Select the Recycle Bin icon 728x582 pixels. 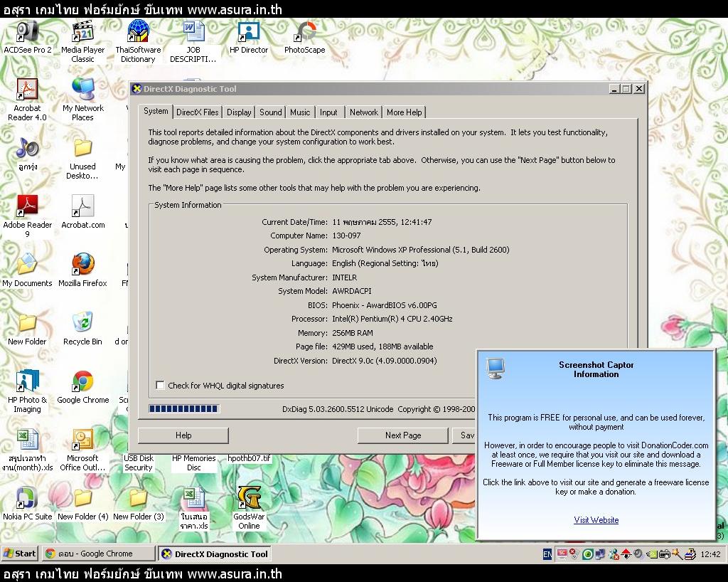(x=82, y=329)
